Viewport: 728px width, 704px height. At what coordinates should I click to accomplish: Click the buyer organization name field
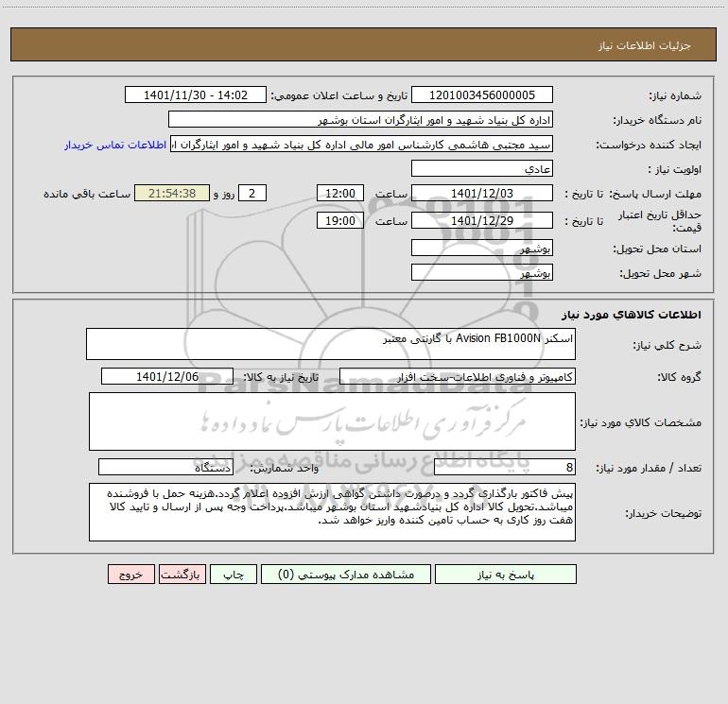(x=360, y=119)
